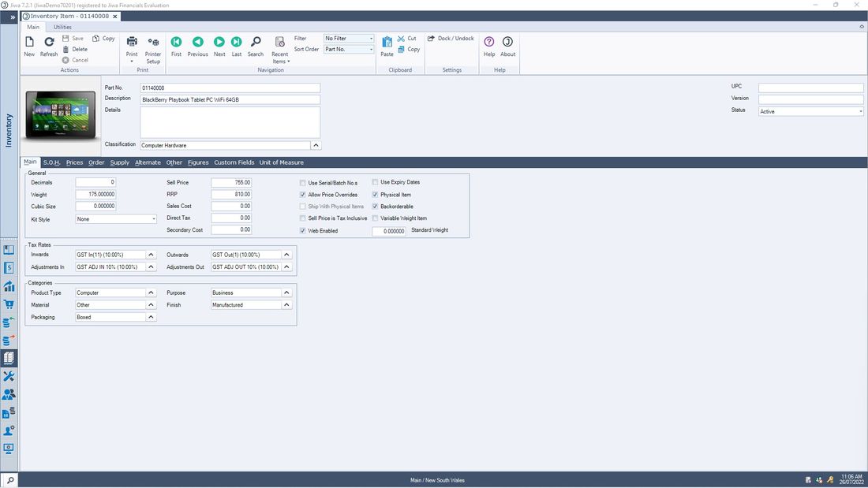
Task: Click the Print icon
Action: click(x=132, y=42)
